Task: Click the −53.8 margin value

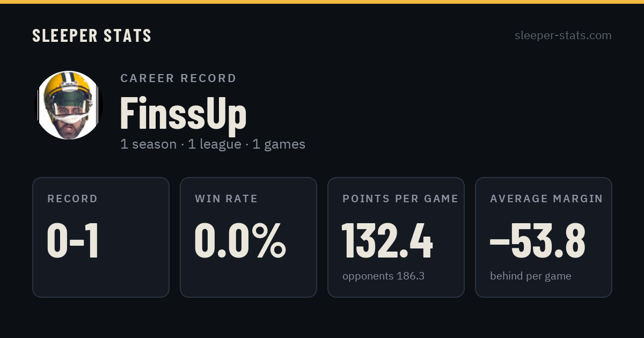Action: 537,241
